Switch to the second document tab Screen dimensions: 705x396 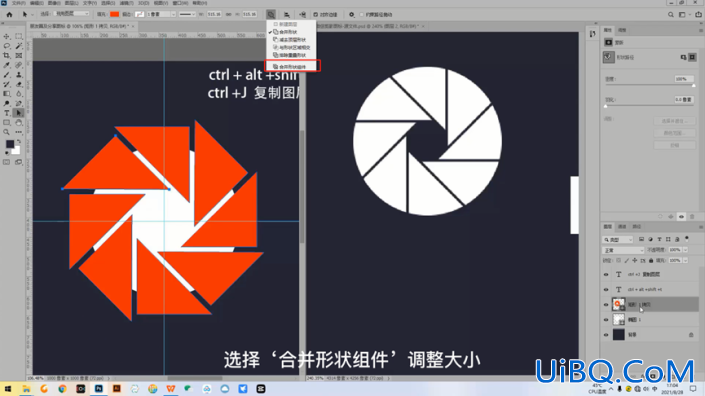(x=369, y=26)
